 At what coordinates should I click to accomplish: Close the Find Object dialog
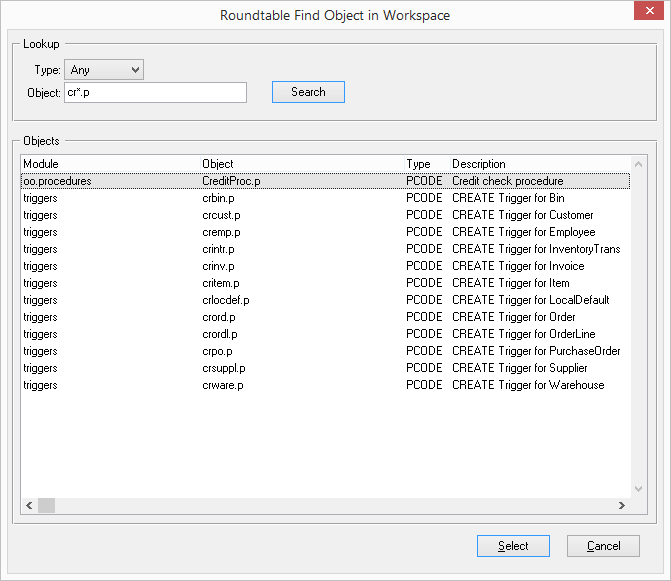(649, 11)
